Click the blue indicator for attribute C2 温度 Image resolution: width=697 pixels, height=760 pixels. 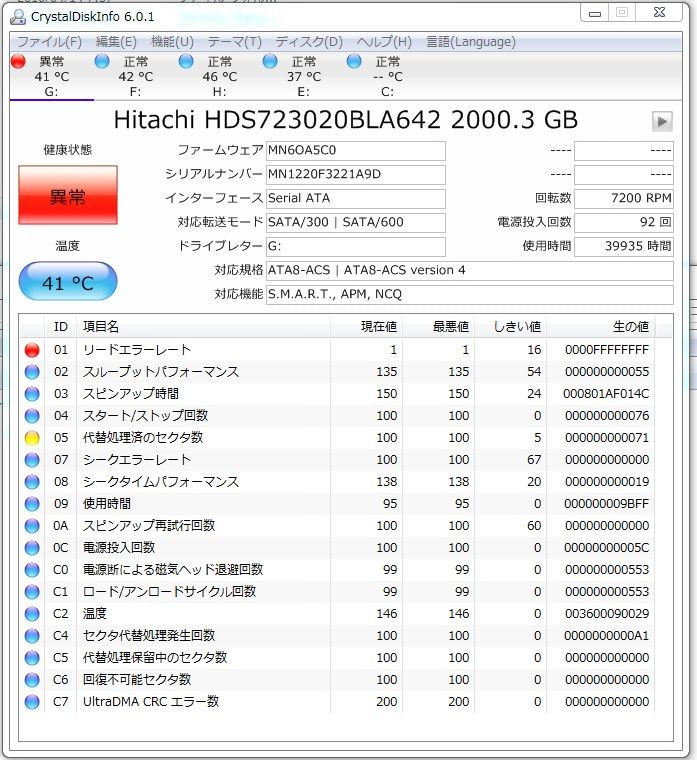[32, 614]
